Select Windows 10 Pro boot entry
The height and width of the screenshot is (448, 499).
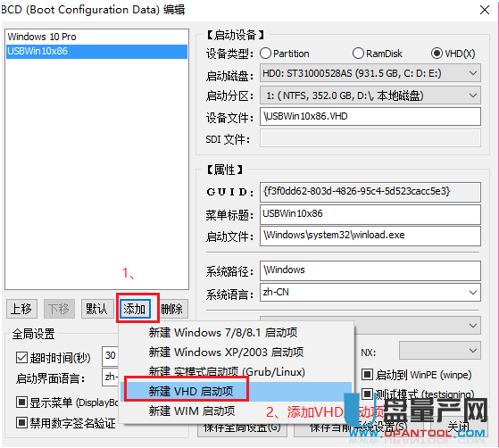click(96, 37)
